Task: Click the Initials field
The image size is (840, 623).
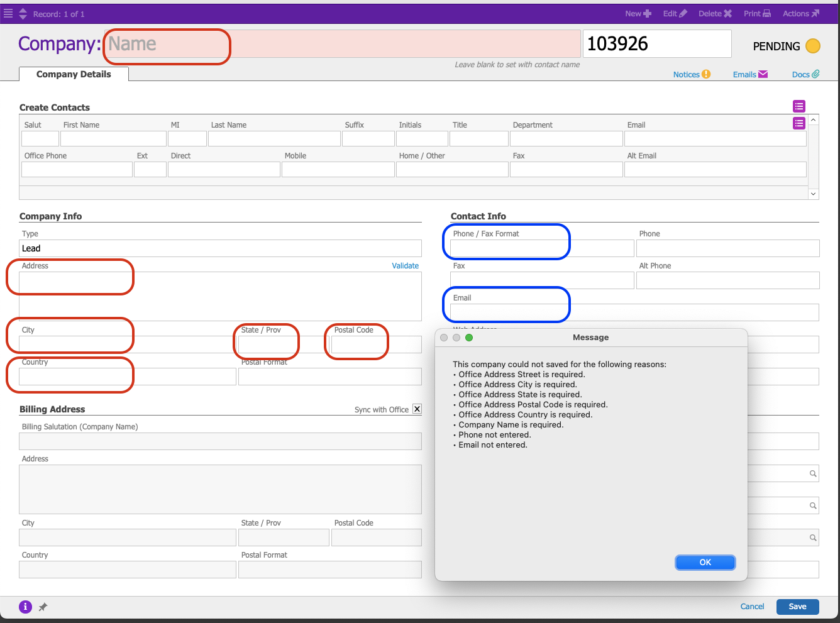Action: click(422, 138)
